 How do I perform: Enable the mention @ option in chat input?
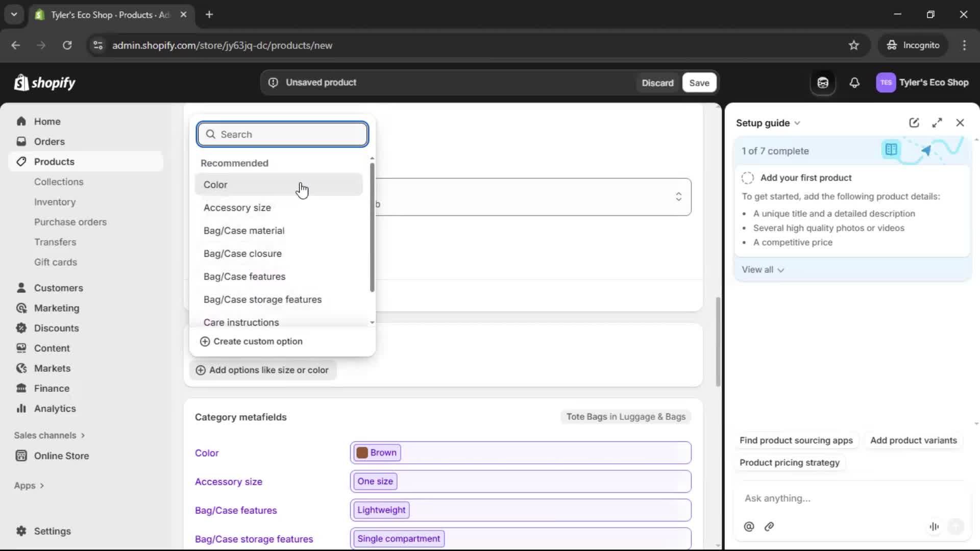[x=749, y=527]
